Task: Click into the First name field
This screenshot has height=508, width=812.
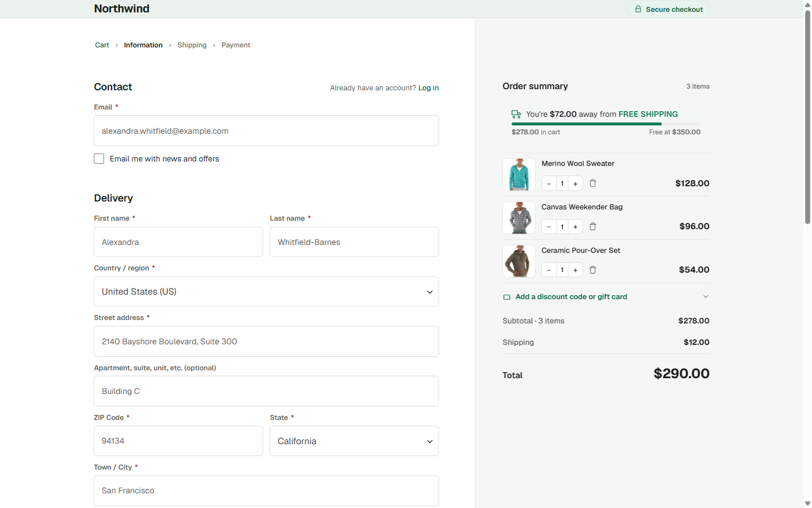Action: tap(178, 242)
